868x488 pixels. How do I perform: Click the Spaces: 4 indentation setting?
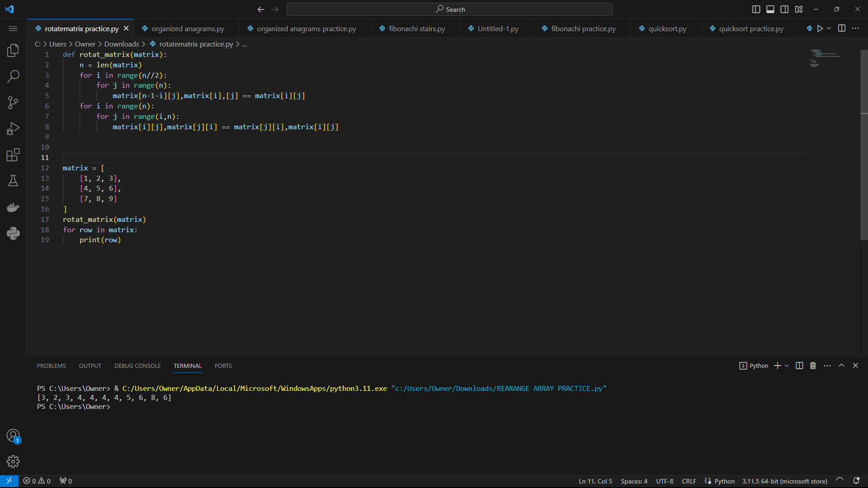pos(634,481)
